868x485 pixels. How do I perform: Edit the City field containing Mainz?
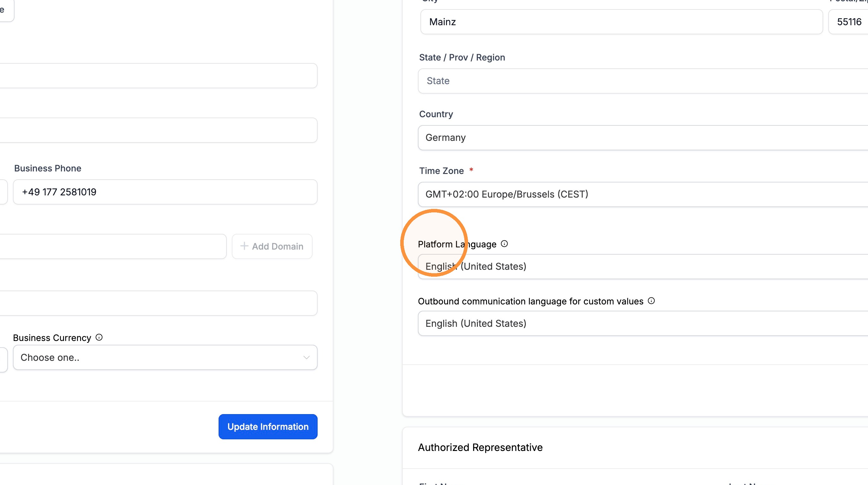tap(621, 22)
